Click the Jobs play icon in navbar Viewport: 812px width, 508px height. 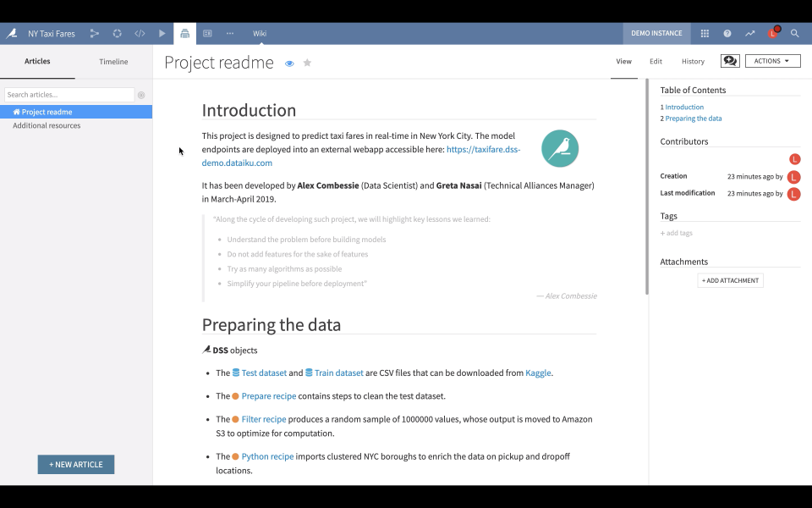pyautogui.click(x=162, y=34)
